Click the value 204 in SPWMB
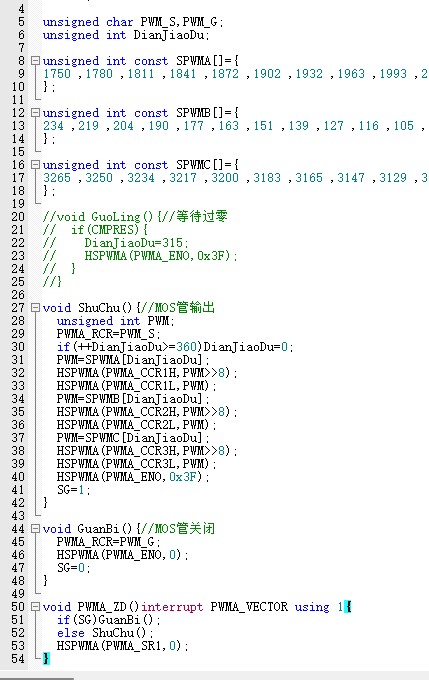The height and width of the screenshot is (680, 429). (x=123, y=126)
